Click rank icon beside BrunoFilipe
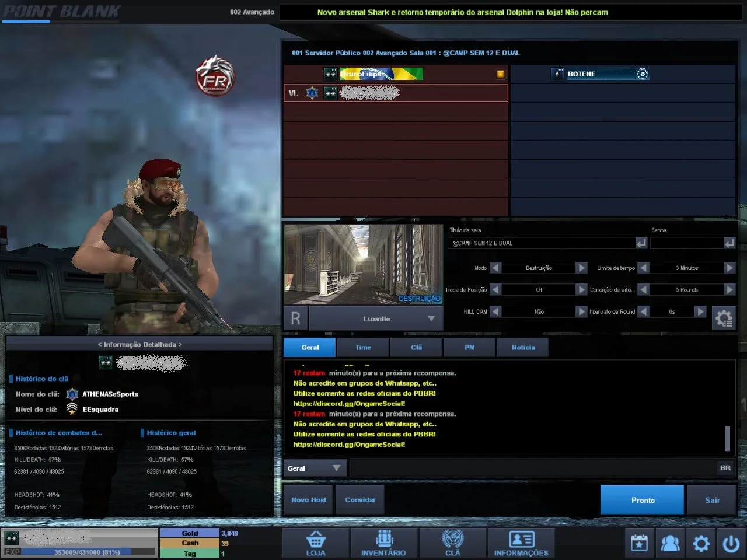This screenshot has width=747, height=560. [331, 73]
